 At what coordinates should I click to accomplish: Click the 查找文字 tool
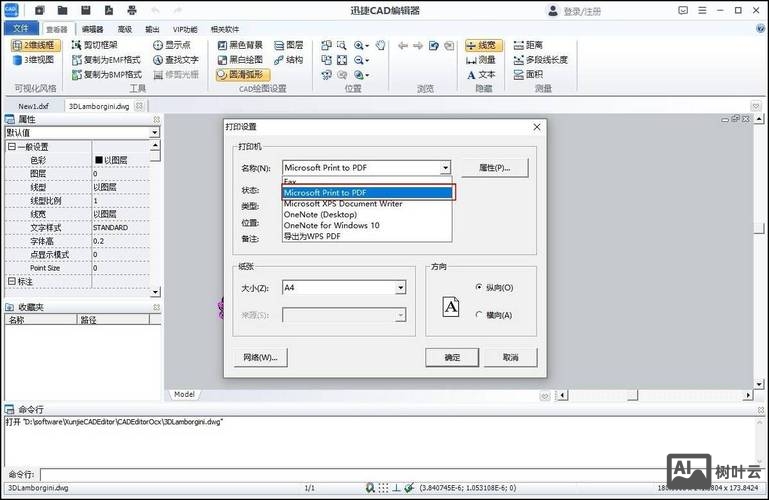click(x=176, y=60)
